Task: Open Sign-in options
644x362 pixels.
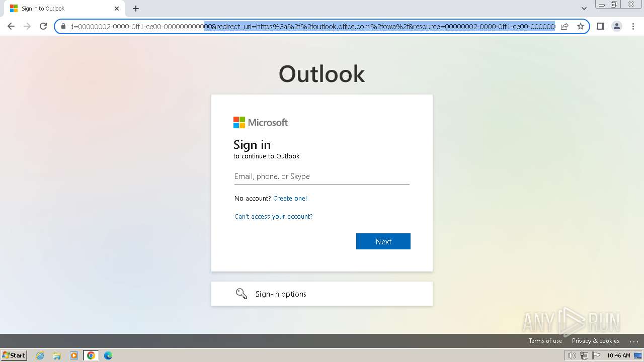Action: pyautogui.click(x=322, y=294)
